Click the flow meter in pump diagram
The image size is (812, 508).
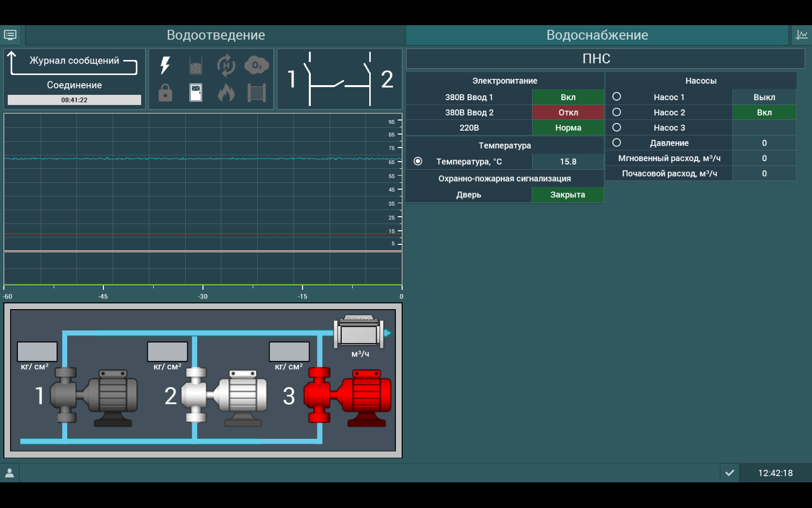[359, 333]
